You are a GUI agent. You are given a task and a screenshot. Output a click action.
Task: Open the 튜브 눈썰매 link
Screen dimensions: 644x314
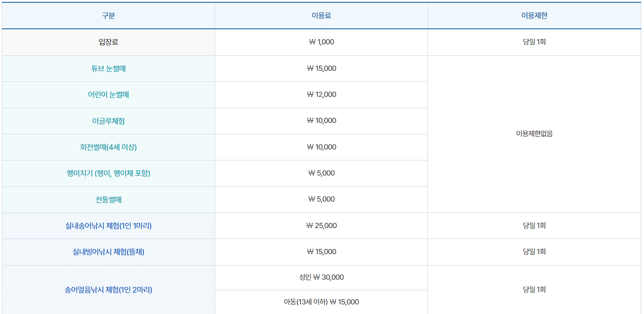click(107, 68)
